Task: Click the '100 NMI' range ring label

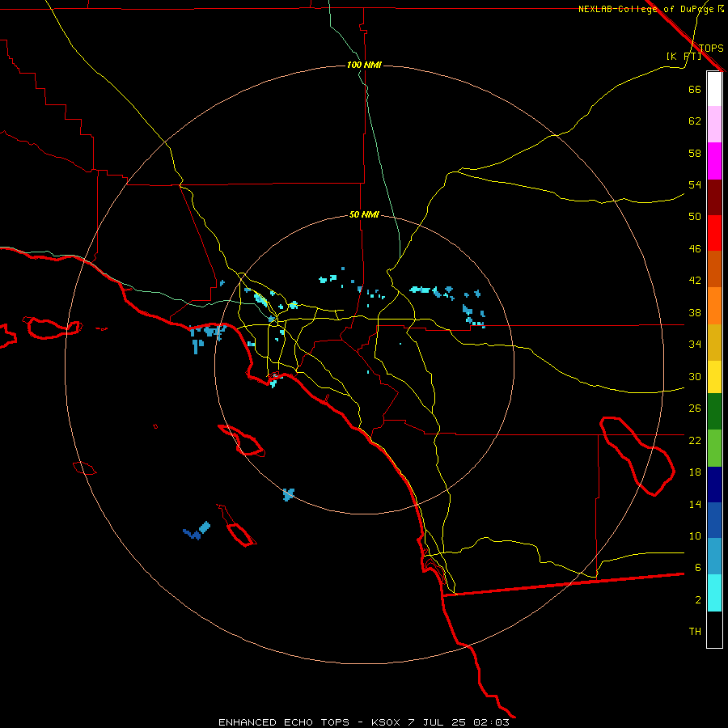Action: (364, 65)
